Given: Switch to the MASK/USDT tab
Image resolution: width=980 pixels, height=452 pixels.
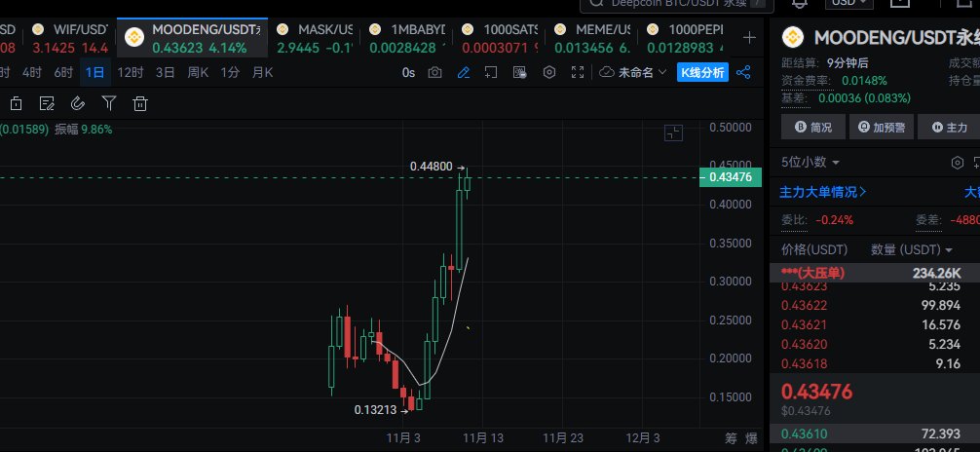Looking at the screenshot, I should (315, 38).
